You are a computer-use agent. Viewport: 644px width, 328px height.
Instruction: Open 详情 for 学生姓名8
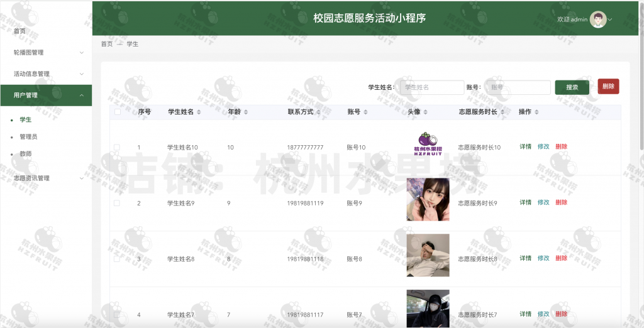click(x=525, y=258)
